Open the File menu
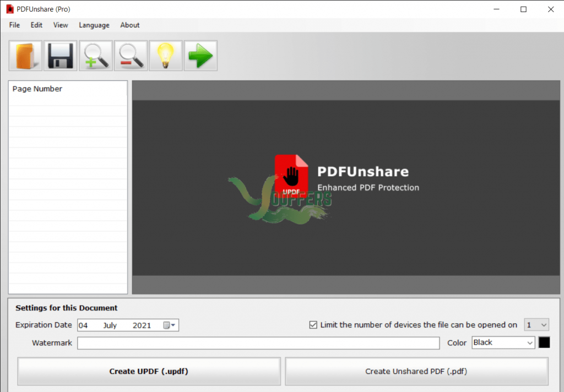 (14, 25)
